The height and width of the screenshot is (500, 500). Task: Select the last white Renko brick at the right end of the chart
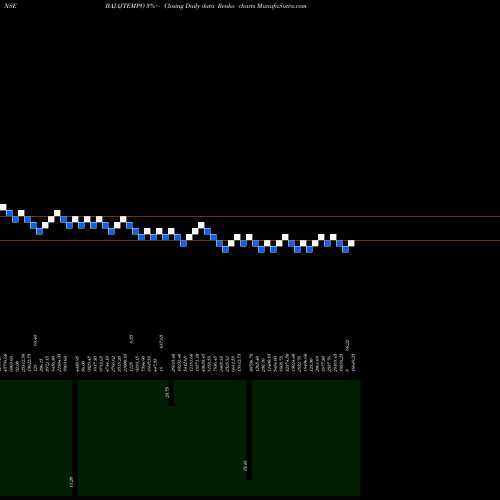[351, 243]
